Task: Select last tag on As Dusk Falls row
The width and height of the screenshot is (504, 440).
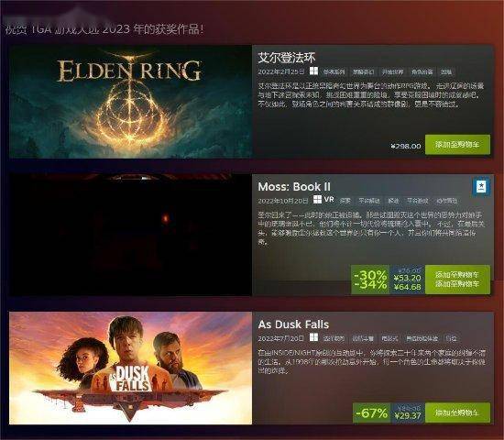Action: (x=451, y=338)
